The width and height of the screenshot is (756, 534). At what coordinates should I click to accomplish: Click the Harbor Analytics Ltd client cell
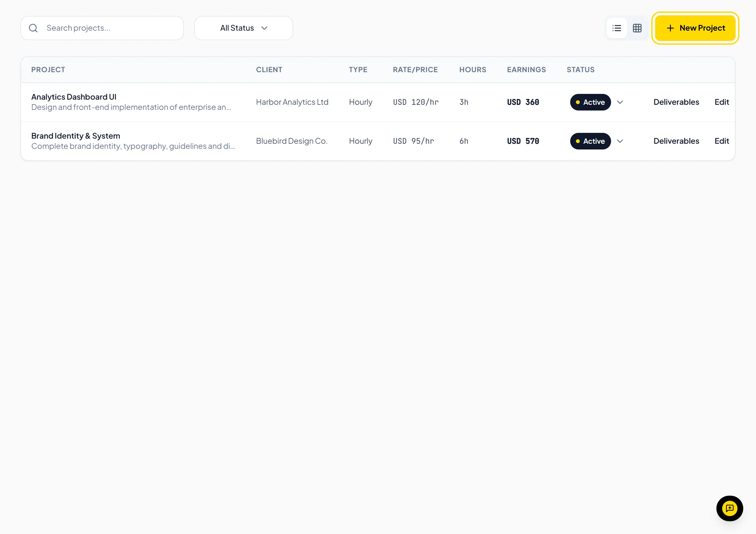pyautogui.click(x=292, y=102)
